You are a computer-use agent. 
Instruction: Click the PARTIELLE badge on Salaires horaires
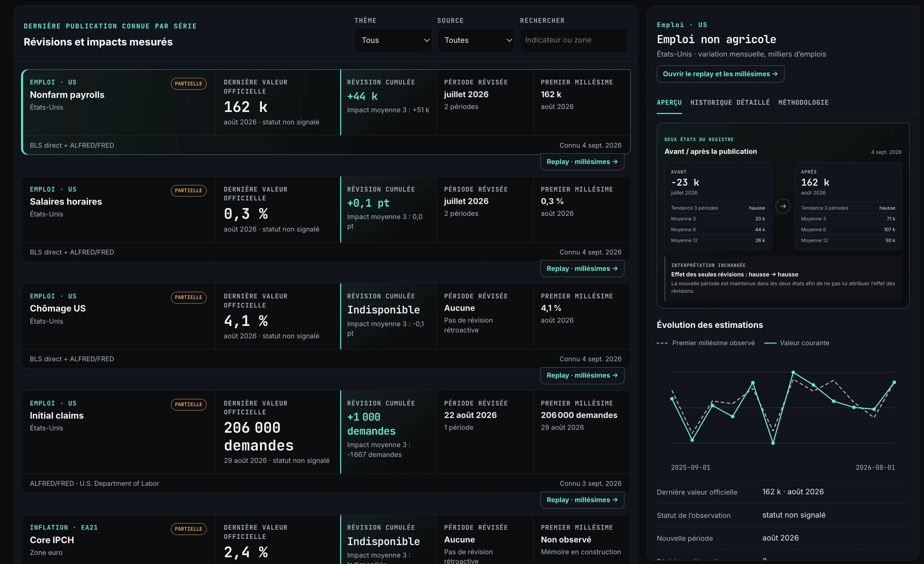[x=189, y=190]
